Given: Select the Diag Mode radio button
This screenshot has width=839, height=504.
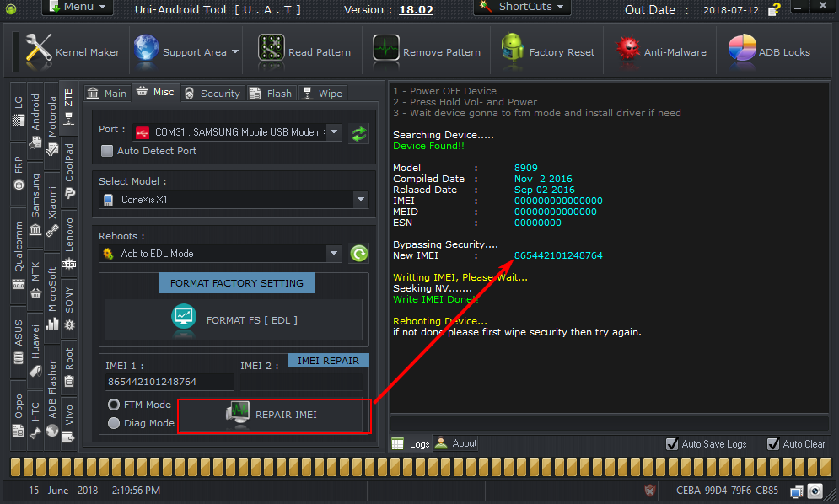Looking at the screenshot, I should click(114, 423).
